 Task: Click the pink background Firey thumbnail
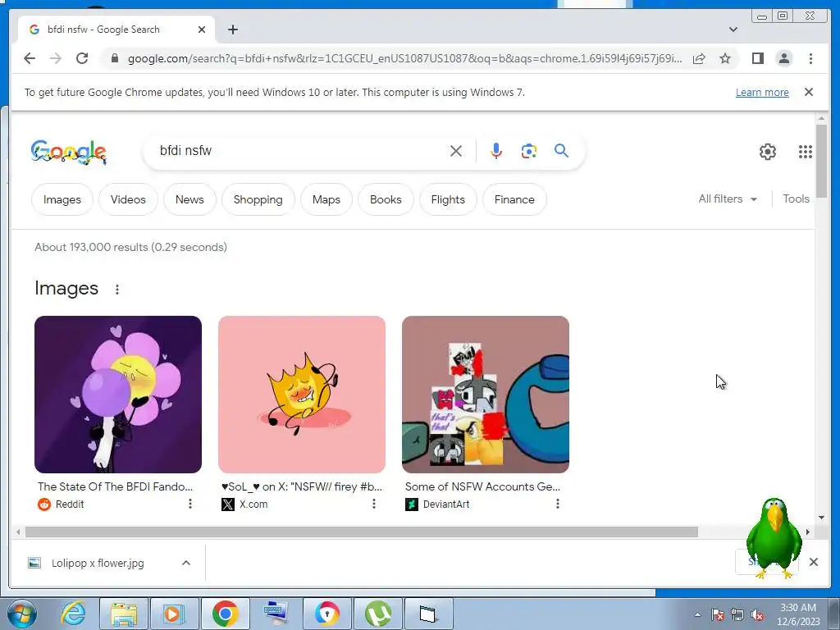(302, 395)
